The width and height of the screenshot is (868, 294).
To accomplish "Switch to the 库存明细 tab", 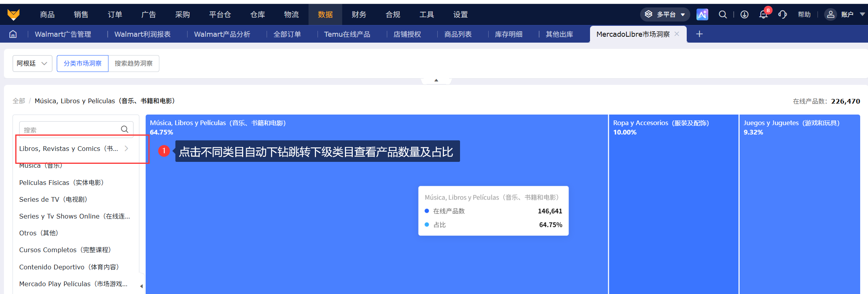I will [509, 34].
